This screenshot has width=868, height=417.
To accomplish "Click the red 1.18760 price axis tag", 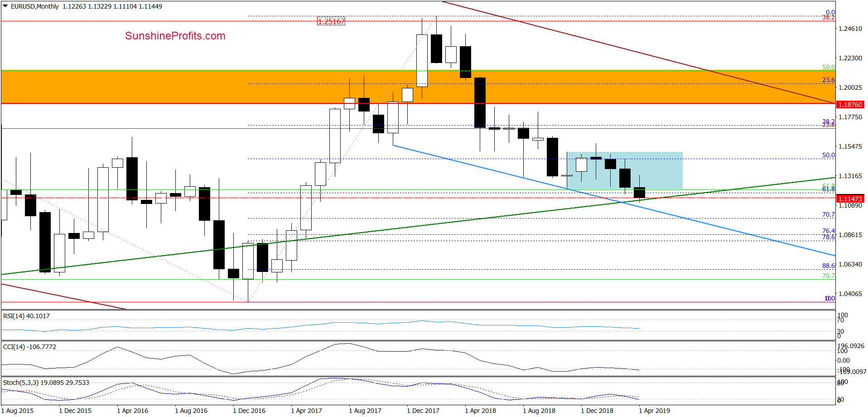I will [850, 105].
